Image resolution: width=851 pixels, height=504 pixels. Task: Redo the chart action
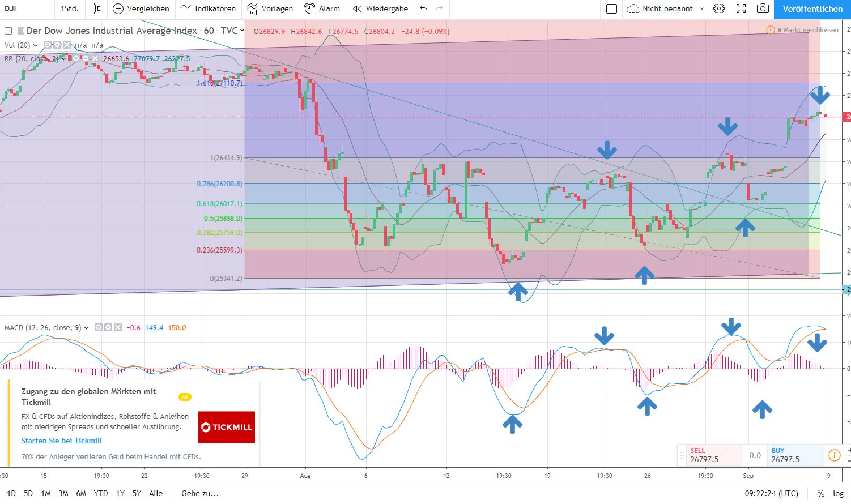pos(439,8)
